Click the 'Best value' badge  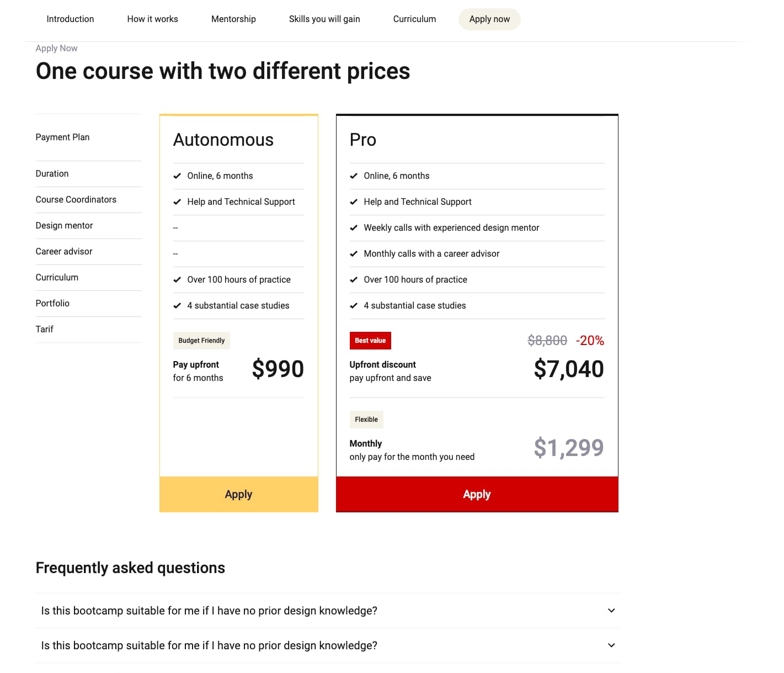(370, 341)
